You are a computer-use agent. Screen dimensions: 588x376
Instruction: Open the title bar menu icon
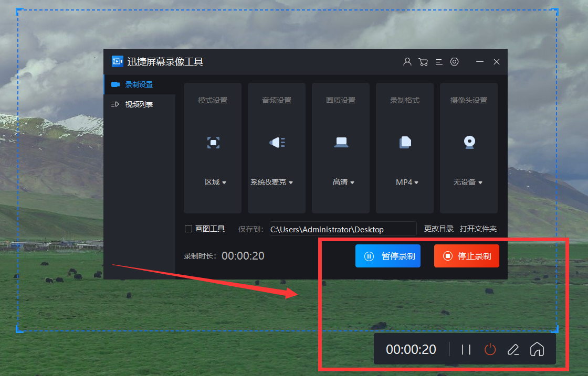(439, 61)
